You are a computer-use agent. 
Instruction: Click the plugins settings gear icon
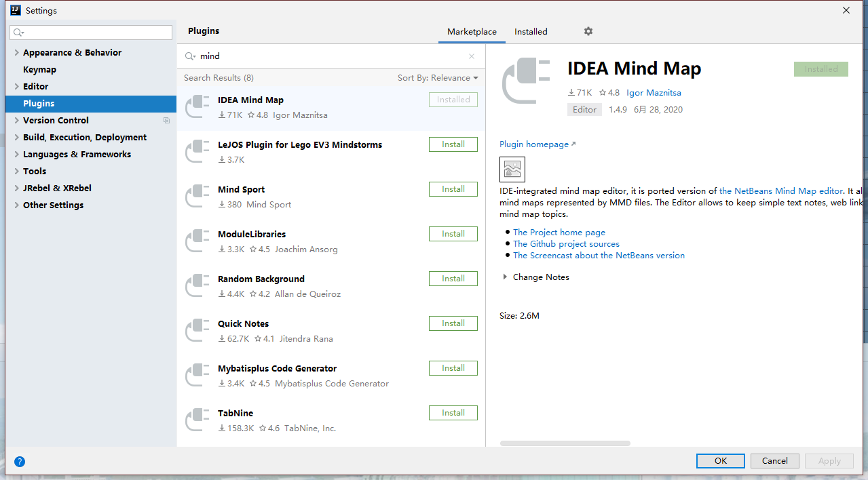(588, 31)
